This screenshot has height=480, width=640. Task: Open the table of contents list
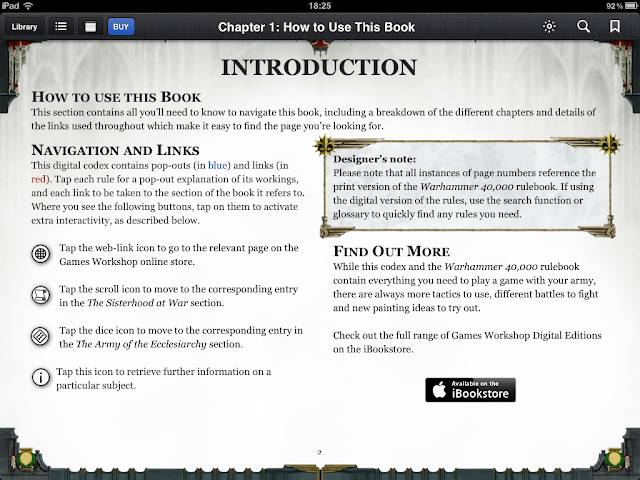point(61,27)
